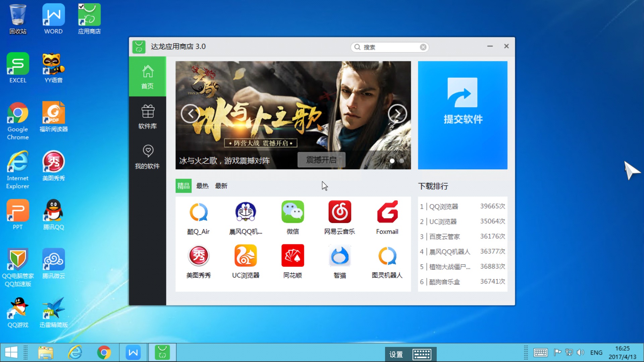Click the search magnifier icon

point(358,47)
